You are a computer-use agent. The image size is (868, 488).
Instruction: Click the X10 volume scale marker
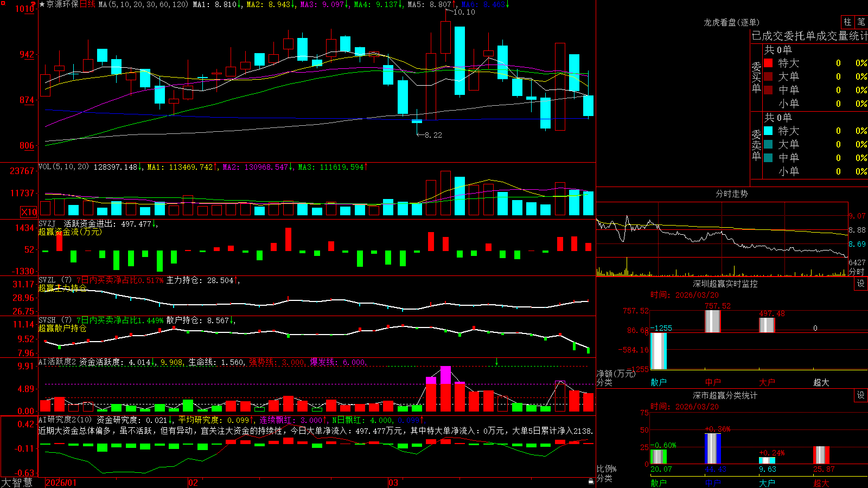[x=29, y=212]
